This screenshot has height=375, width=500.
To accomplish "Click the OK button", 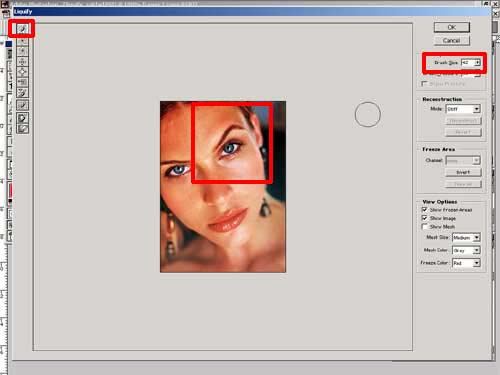I will tap(452, 27).
